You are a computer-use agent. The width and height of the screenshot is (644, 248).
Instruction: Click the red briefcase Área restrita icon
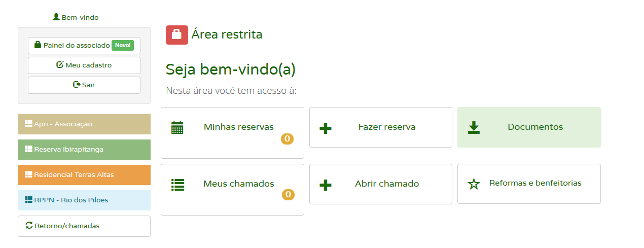(x=176, y=35)
